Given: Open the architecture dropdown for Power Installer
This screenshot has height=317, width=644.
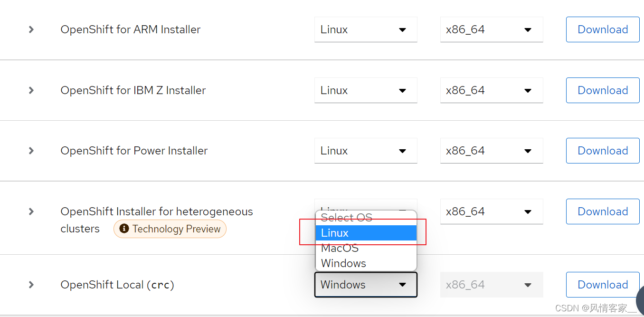Looking at the screenshot, I should point(492,151).
